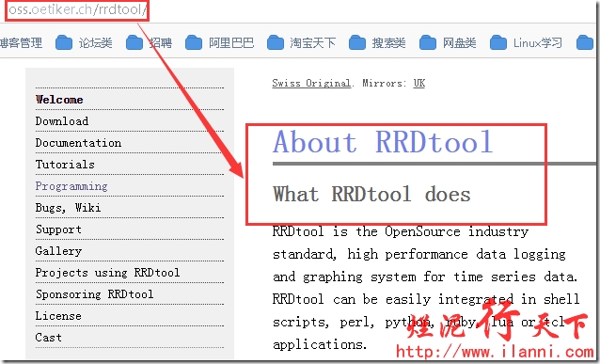Open the Support sidebar link

(x=58, y=229)
